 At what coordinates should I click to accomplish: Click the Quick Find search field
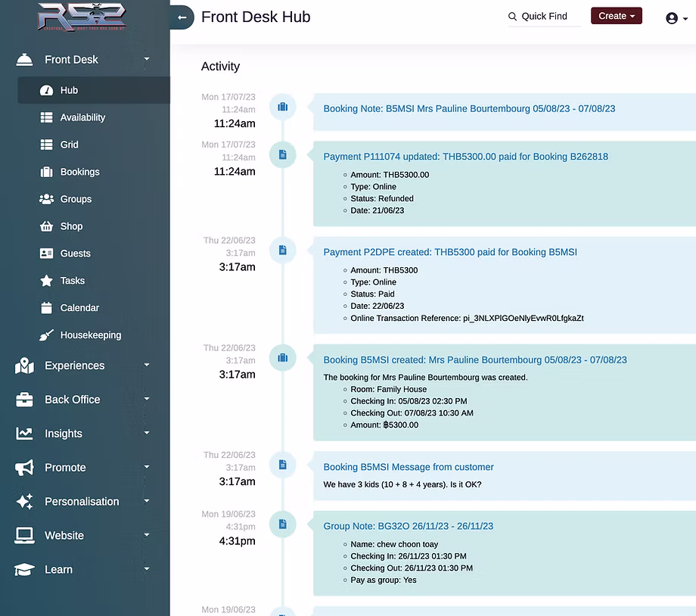click(x=544, y=17)
